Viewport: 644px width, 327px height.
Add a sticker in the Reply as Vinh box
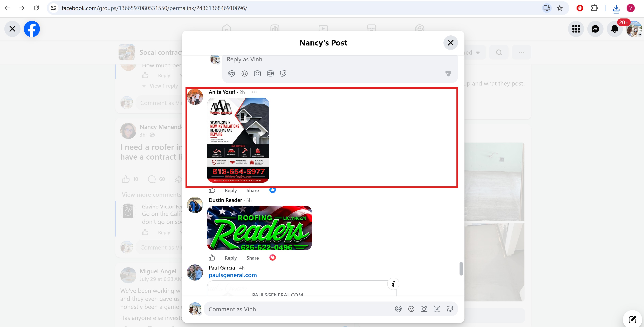(283, 73)
